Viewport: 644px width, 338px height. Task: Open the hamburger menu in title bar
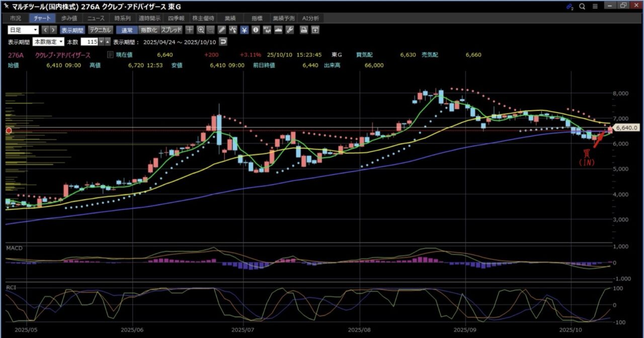595,6
